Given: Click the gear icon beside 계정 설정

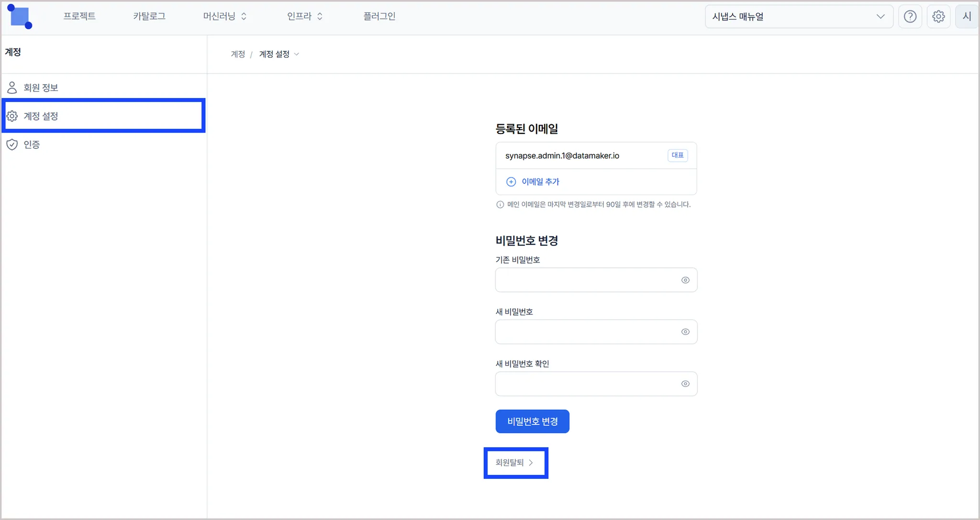Looking at the screenshot, I should coord(12,116).
